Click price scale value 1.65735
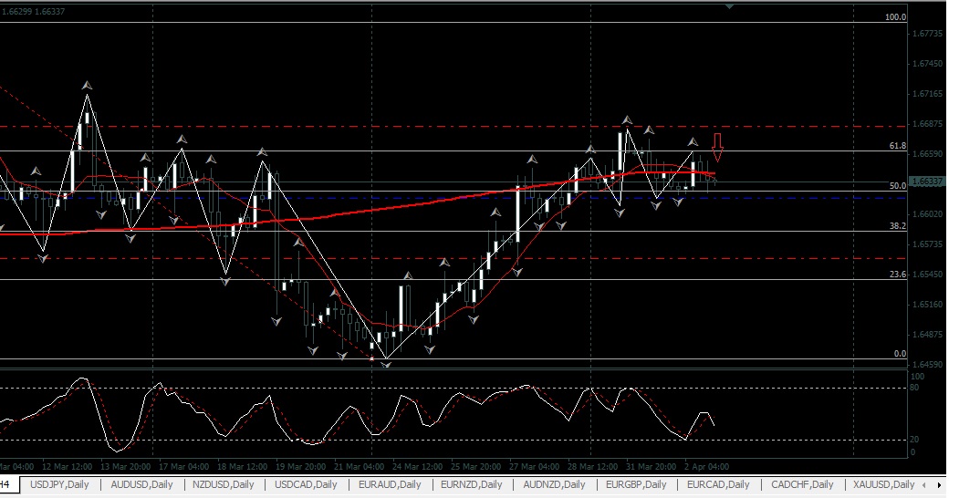Image resolution: width=980 pixels, height=498 pixels. [x=927, y=244]
